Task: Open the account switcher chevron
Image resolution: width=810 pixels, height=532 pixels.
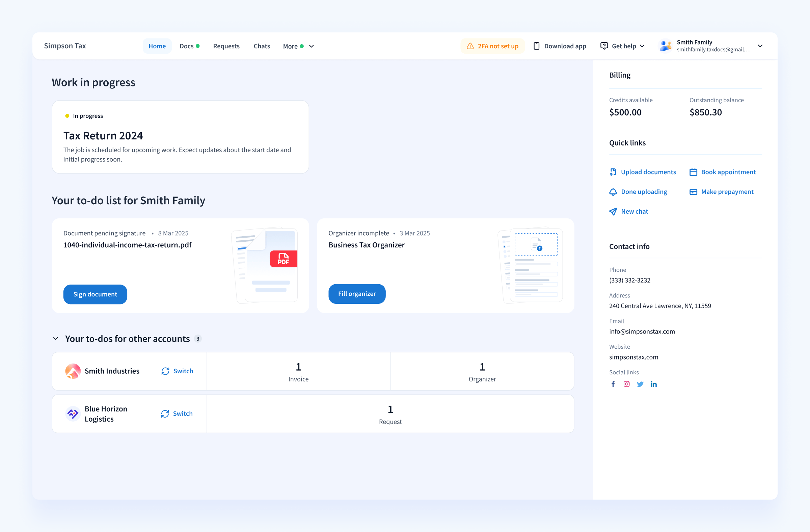Action: 760,46
